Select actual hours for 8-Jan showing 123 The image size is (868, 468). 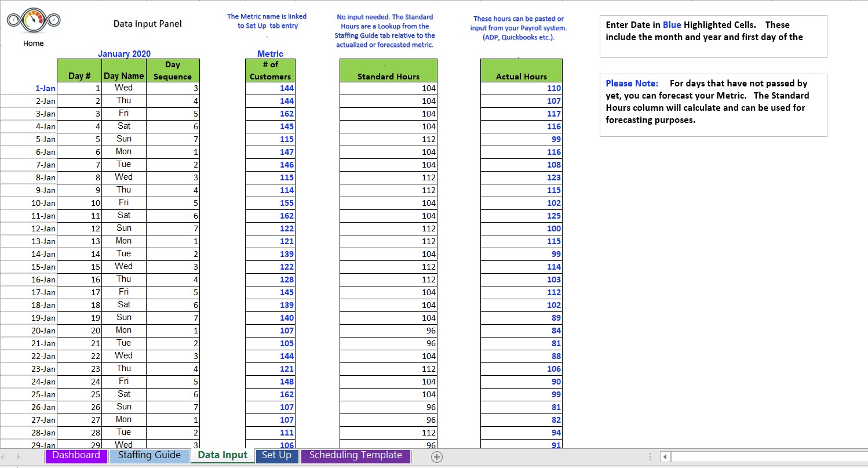coord(521,177)
